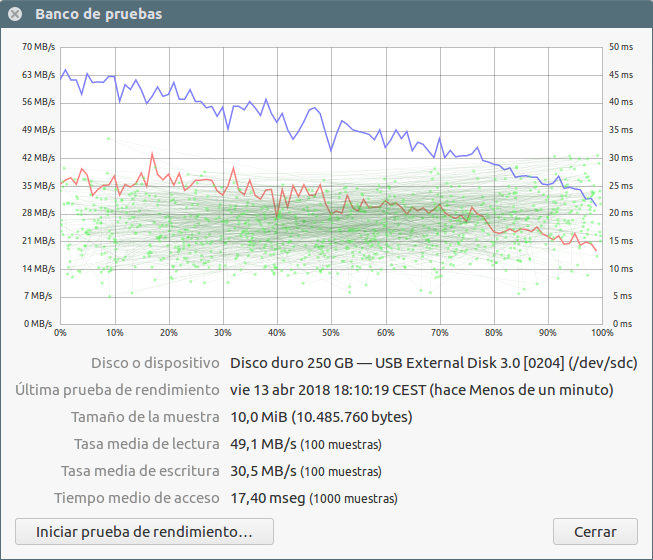Click the Banco de pruebas window title
The width and height of the screenshot is (653, 560).
(98, 15)
